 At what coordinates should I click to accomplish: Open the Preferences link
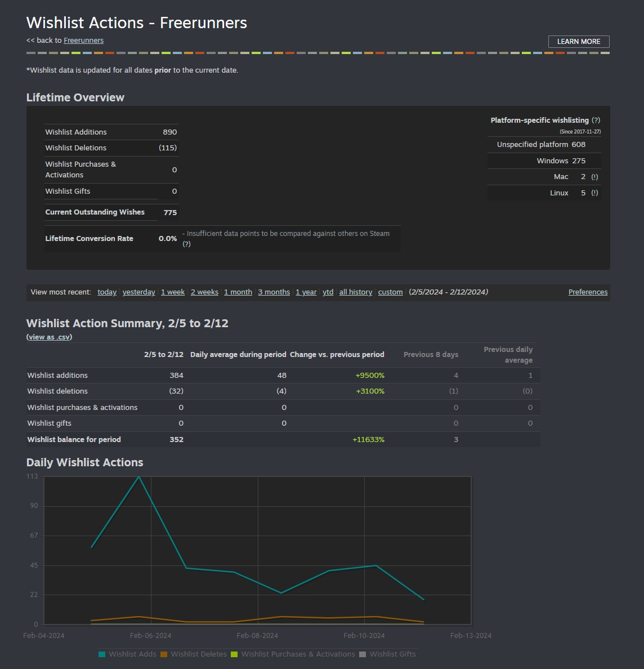pyautogui.click(x=588, y=292)
